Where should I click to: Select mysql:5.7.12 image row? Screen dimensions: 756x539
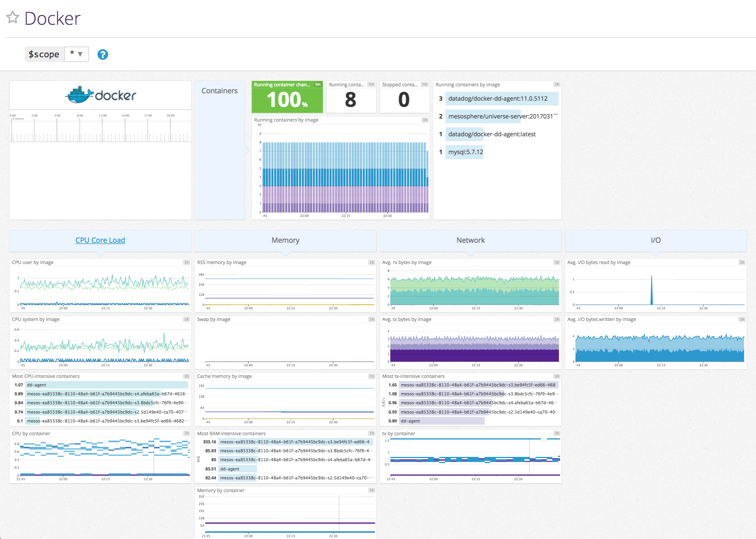pyautogui.click(x=498, y=152)
